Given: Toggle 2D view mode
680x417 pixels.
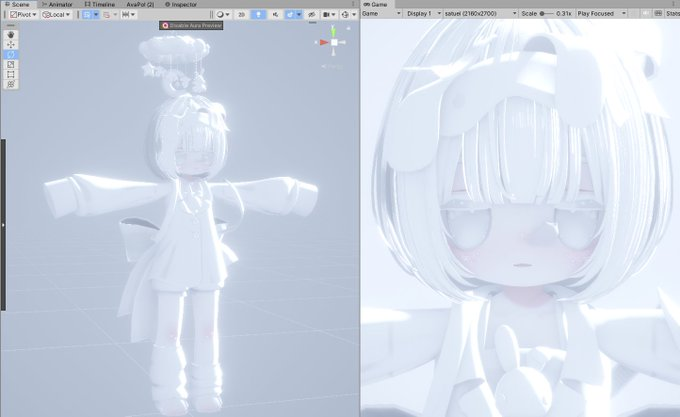Looking at the screenshot, I should 242,15.
